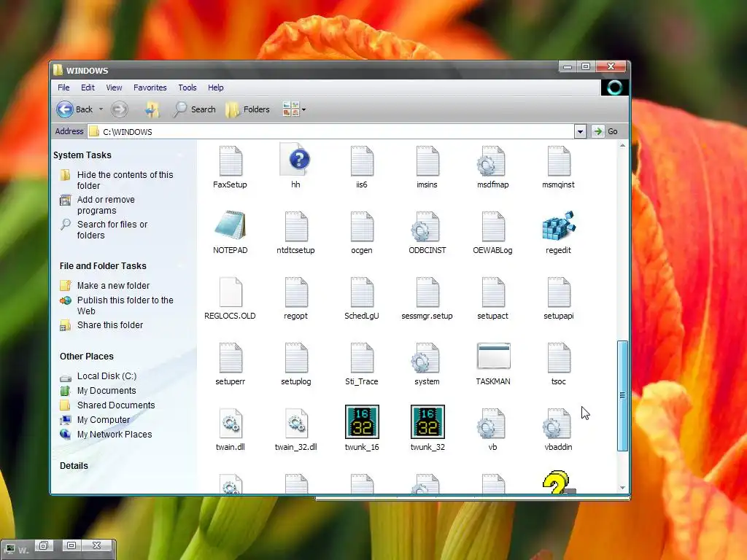Click the C:\WINDOWS address field

coord(331,132)
